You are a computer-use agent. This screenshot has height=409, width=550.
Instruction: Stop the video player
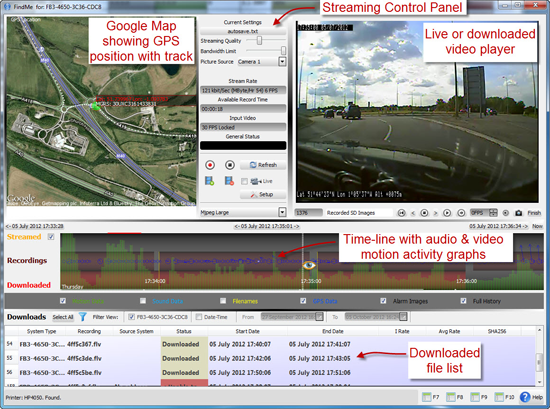pos(424,213)
